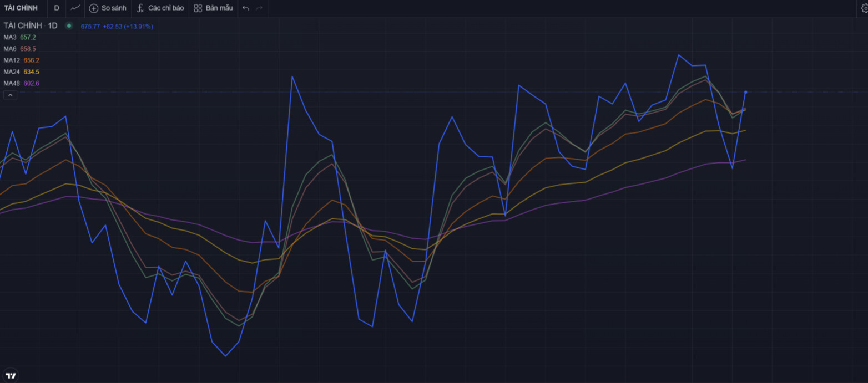Image resolution: width=868 pixels, height=383 pixels.
Task: Click the undo arrow icon
Action: [246, 8]
